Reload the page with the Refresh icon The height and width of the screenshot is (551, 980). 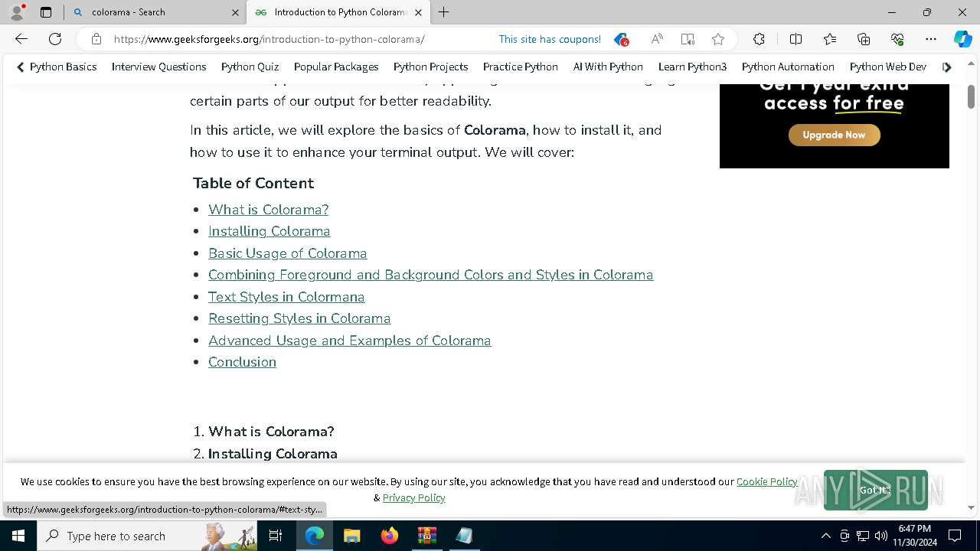55,39
